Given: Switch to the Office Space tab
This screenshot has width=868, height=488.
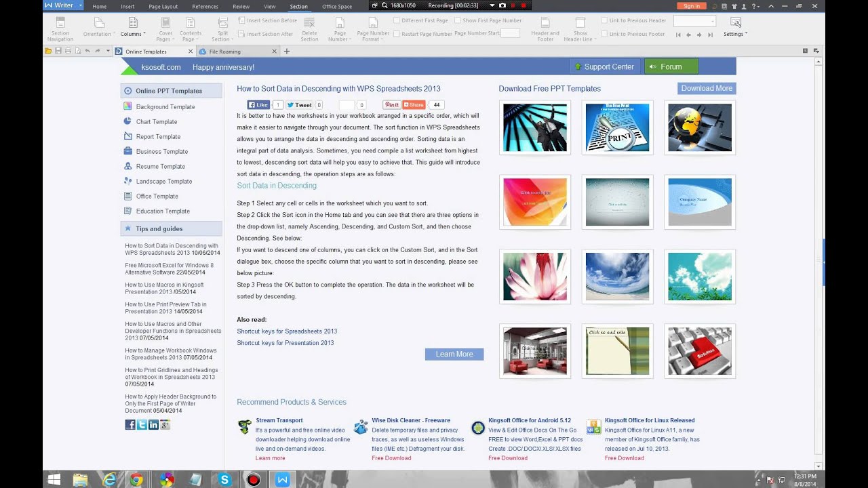Looking at the screenshot, I should pyautogui.click(x=337, y=6).
